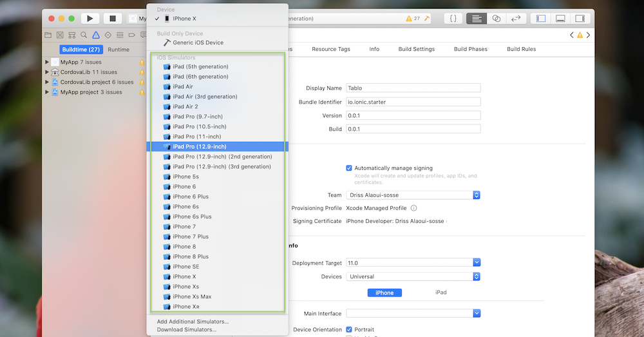This screenshot has height=337, width=644.
Task: Expand the MyApp 7 issues row
Action: (47, 62)
